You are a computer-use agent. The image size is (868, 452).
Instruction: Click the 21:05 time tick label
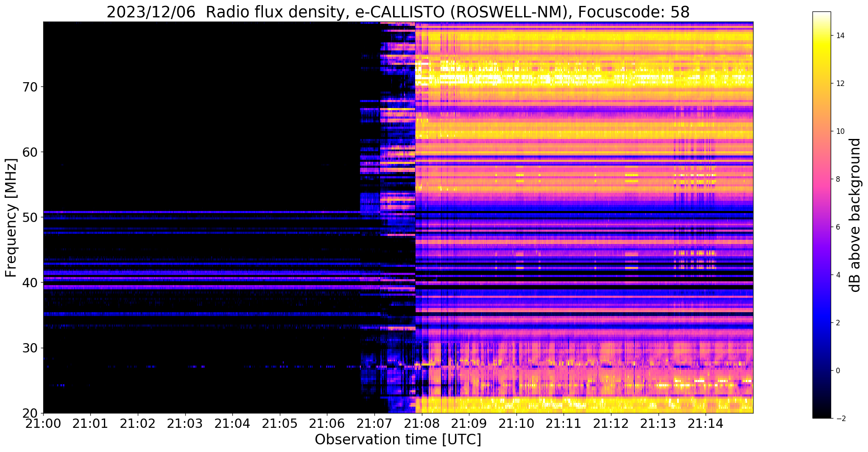(280, 423)
